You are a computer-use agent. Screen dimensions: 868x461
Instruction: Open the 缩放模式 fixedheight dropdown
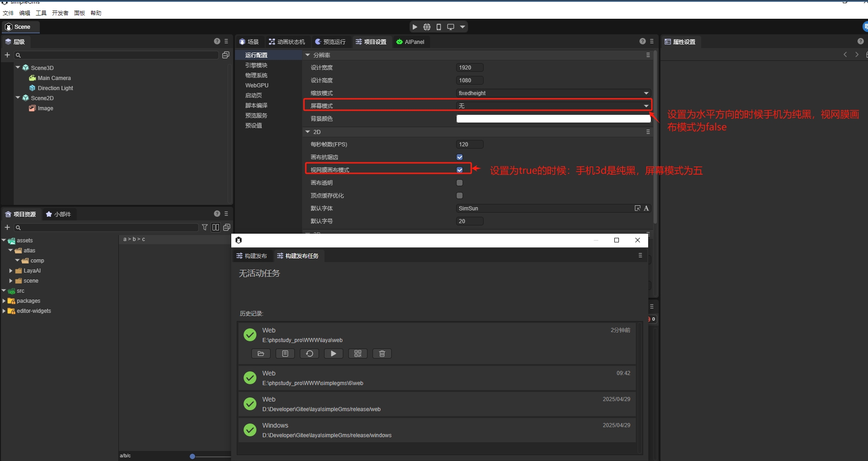click(x=553, y=93)
